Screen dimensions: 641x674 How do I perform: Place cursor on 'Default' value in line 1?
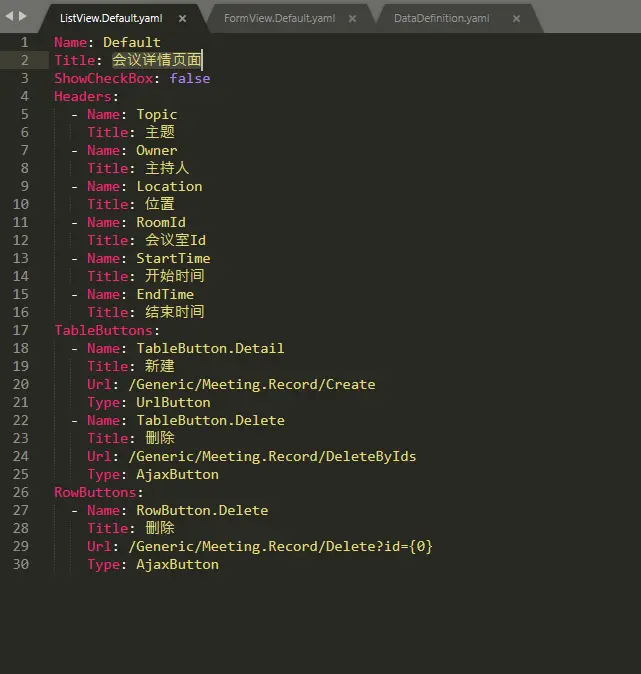132,42
